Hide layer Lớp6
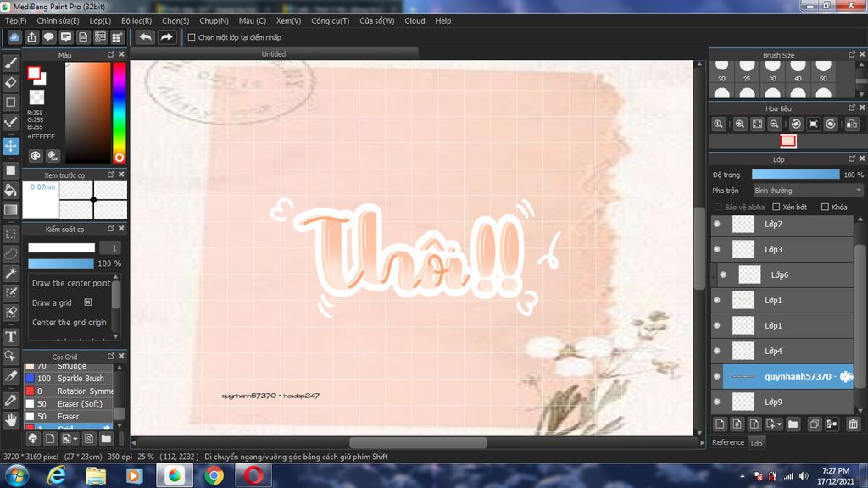 pyautogui.click(x=723, y=275)
